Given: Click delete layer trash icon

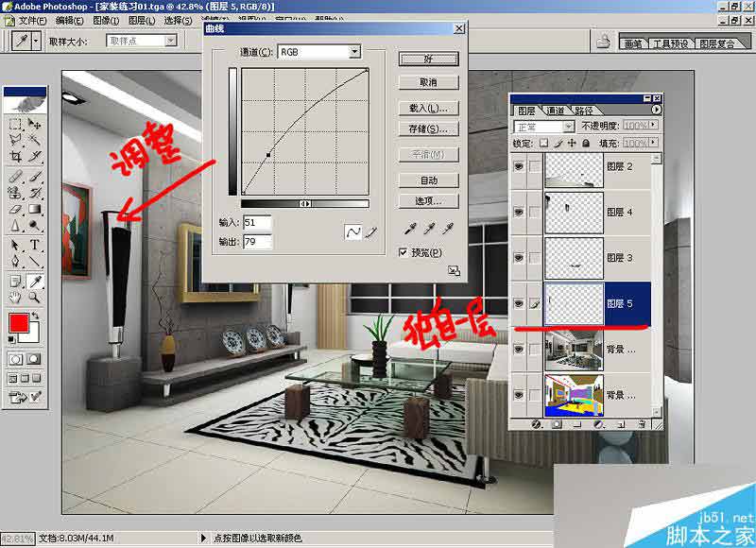Looking at the screenshot, I should point(642,424).
